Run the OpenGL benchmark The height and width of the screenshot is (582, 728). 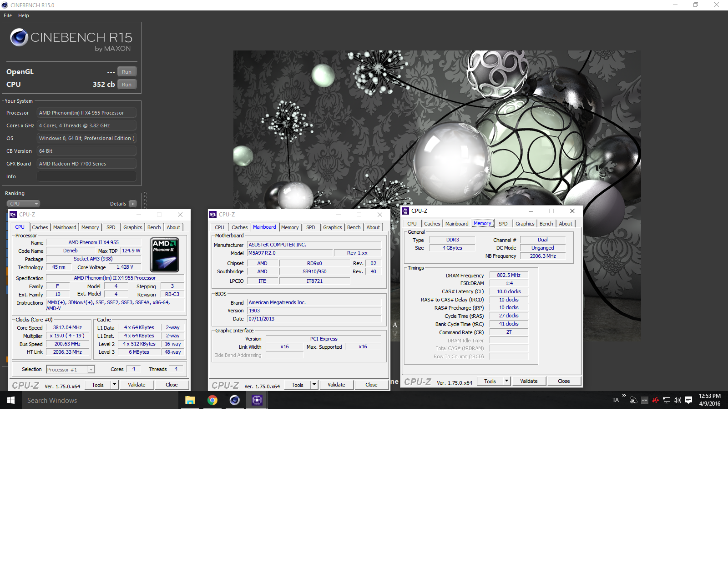pyautogui.click(x=127, y=72)
